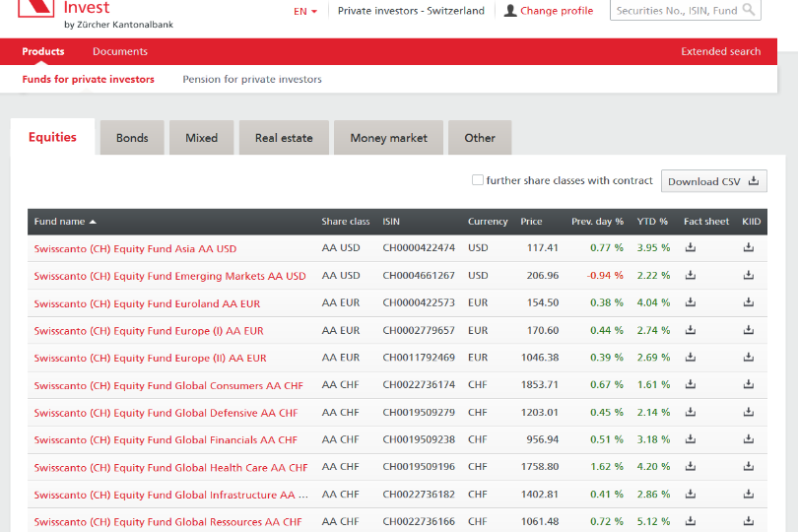Download KIID for Global Infrastructure fund

(x=748, y=494)
